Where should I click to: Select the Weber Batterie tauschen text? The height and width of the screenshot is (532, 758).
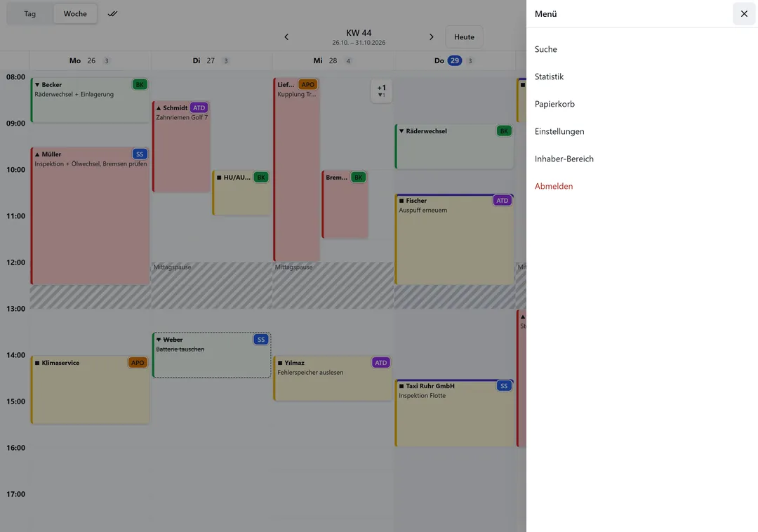[x=180, y=350]
